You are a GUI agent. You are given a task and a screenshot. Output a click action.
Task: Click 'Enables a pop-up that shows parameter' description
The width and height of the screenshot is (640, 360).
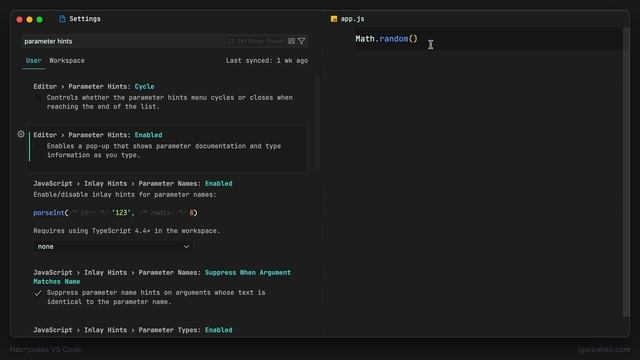(x=164, y=151)
